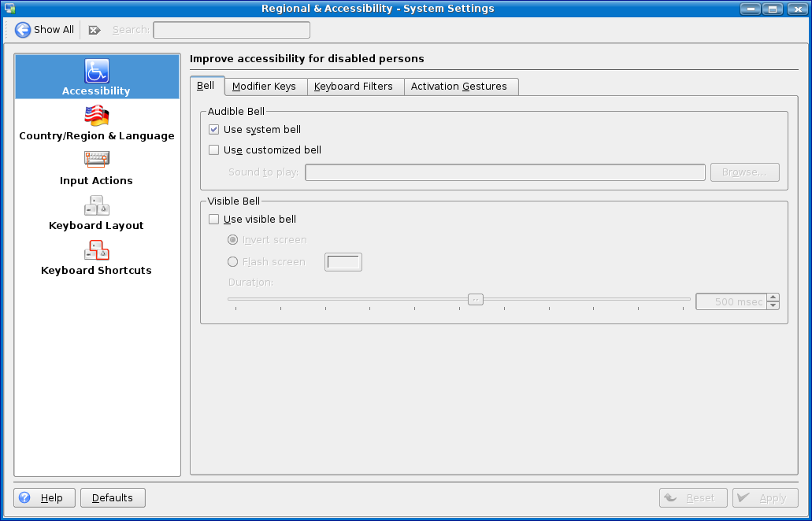Click the Help button
This screenshot has height=521, width=812.
click(44, 497)
